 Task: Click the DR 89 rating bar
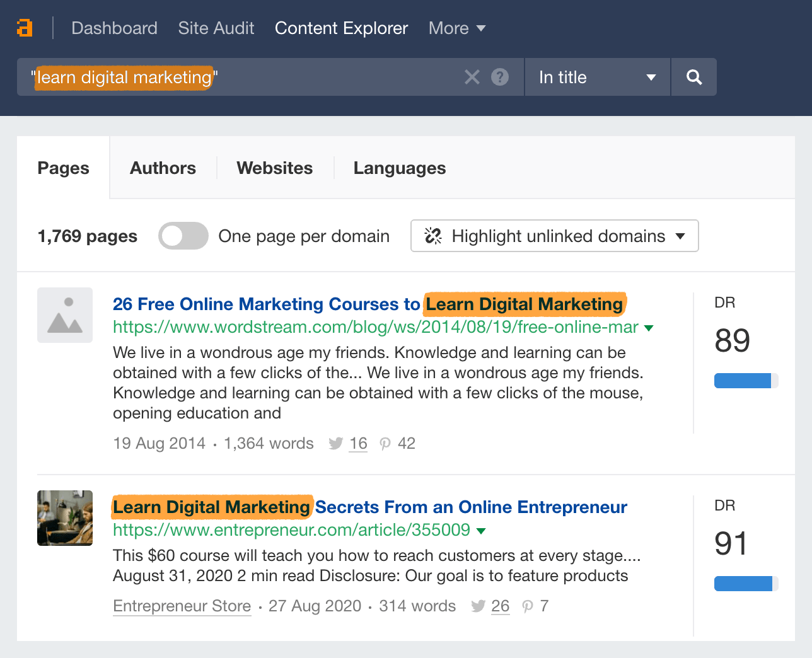pos(745,381)
